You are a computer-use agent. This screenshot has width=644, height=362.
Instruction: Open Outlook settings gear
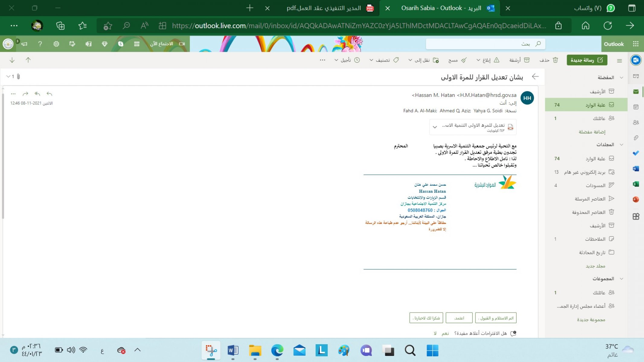(56, 44)
